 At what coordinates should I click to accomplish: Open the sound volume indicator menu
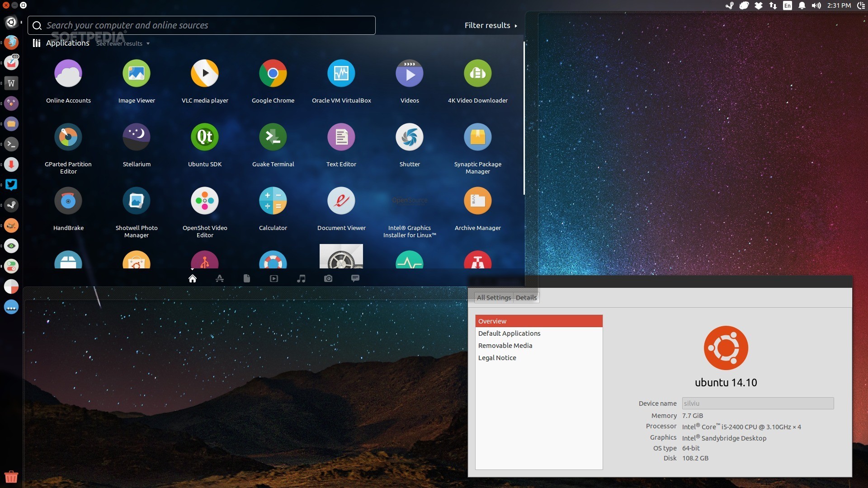pos(816,6)
